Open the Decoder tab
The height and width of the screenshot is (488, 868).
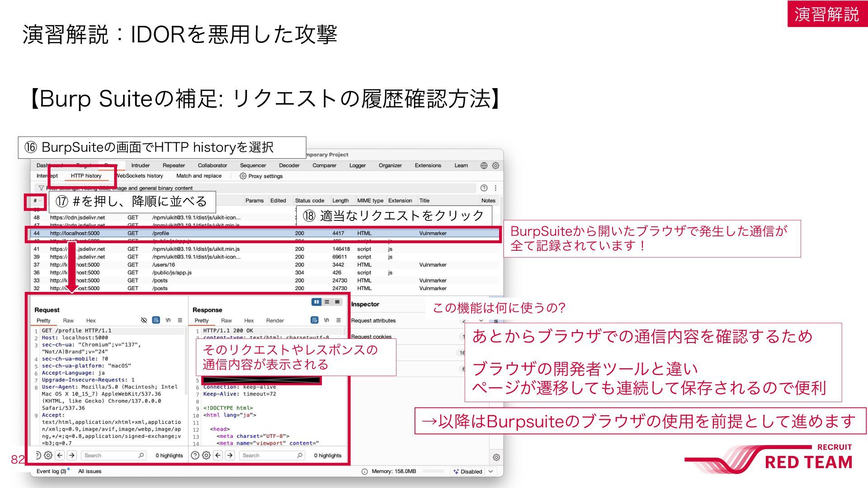pyautogui.click(x=289, y=166)
